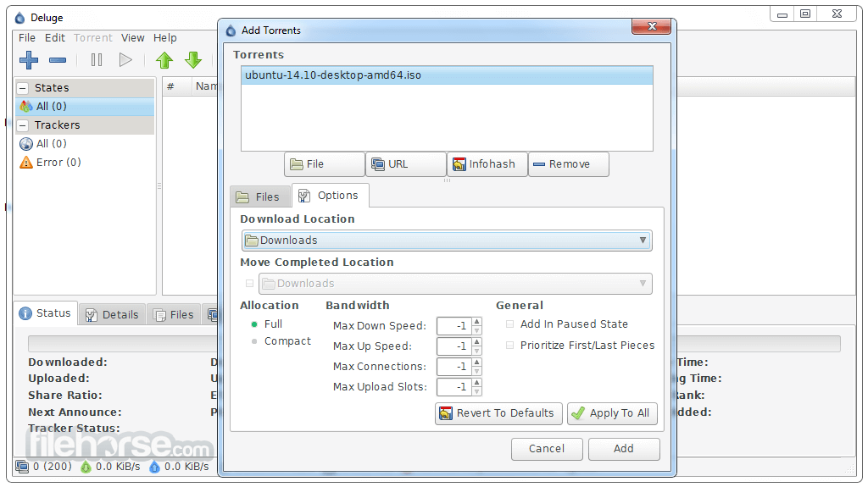Open the Help menu
868x487 pixels.
(x=165, y=37)
